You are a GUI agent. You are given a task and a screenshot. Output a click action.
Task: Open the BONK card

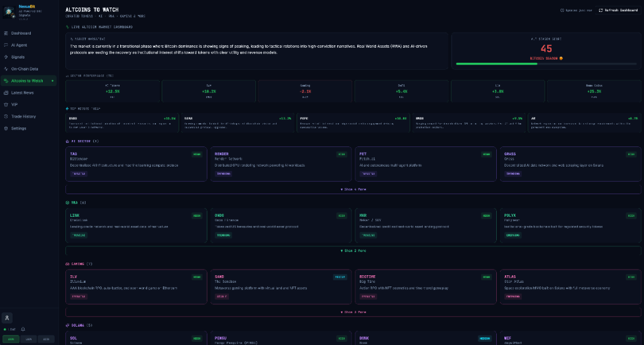tap(426, 339)
